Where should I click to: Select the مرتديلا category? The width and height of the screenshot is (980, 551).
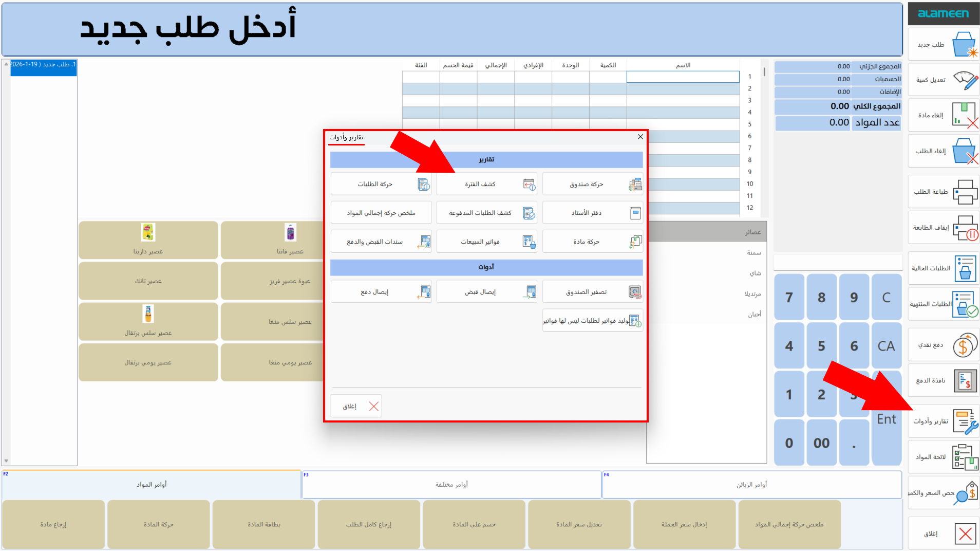click(707, 294)
